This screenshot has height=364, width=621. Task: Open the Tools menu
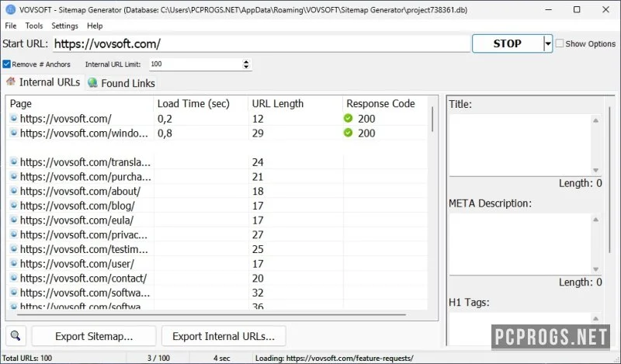34,26
